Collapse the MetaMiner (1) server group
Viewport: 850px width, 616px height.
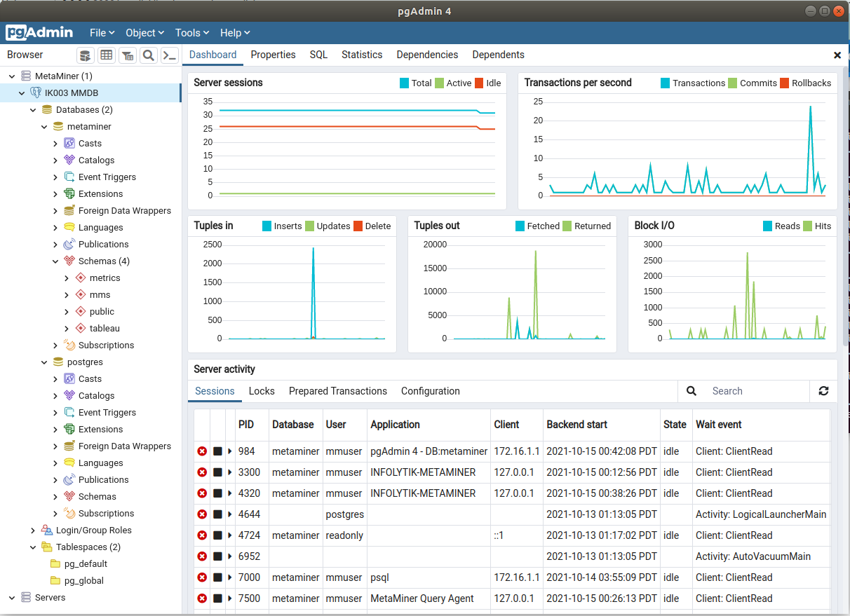tap(11, 76)
